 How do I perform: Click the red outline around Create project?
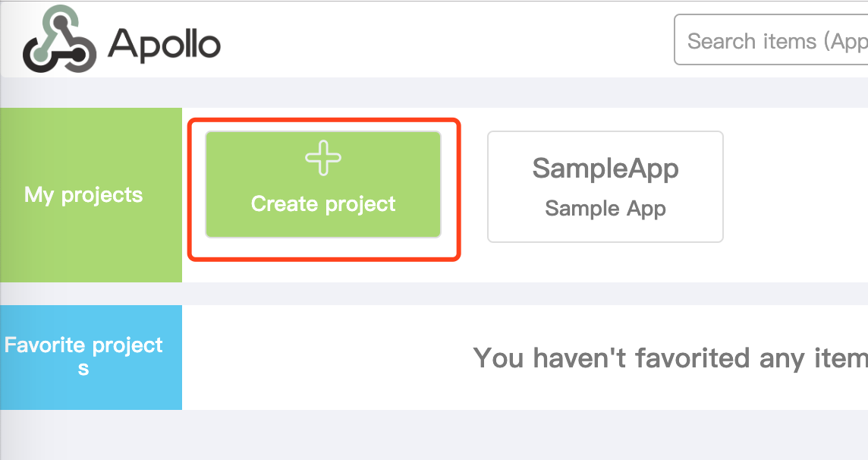click(x=325, y=120)
